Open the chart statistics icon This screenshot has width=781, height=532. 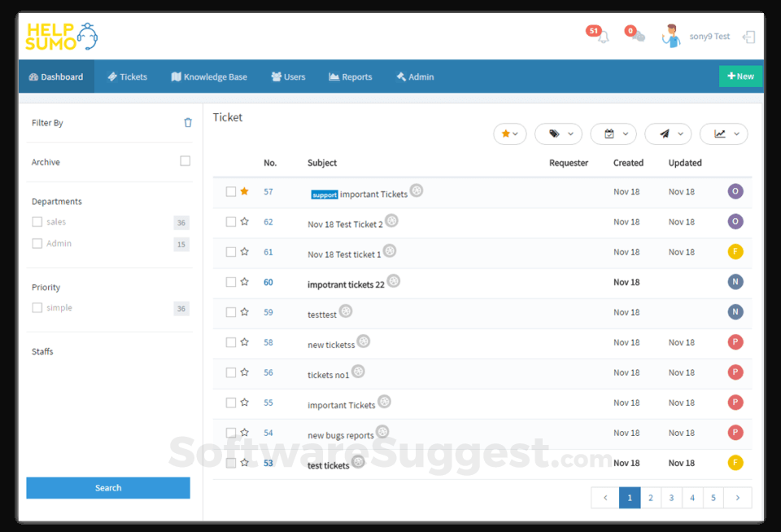(x=719, y=133)
